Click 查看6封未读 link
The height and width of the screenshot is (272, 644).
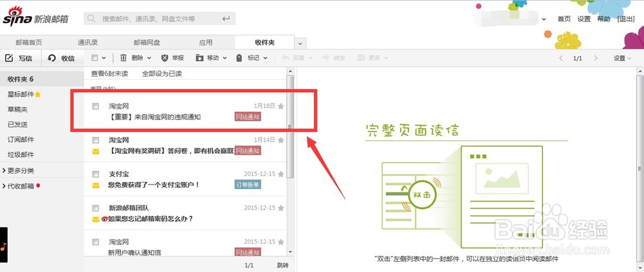[x=109, y=74]
